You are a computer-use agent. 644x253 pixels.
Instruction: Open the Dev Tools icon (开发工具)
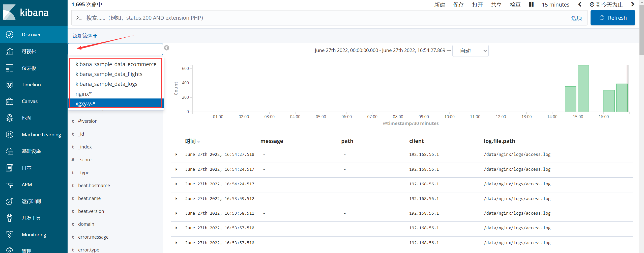10,218
